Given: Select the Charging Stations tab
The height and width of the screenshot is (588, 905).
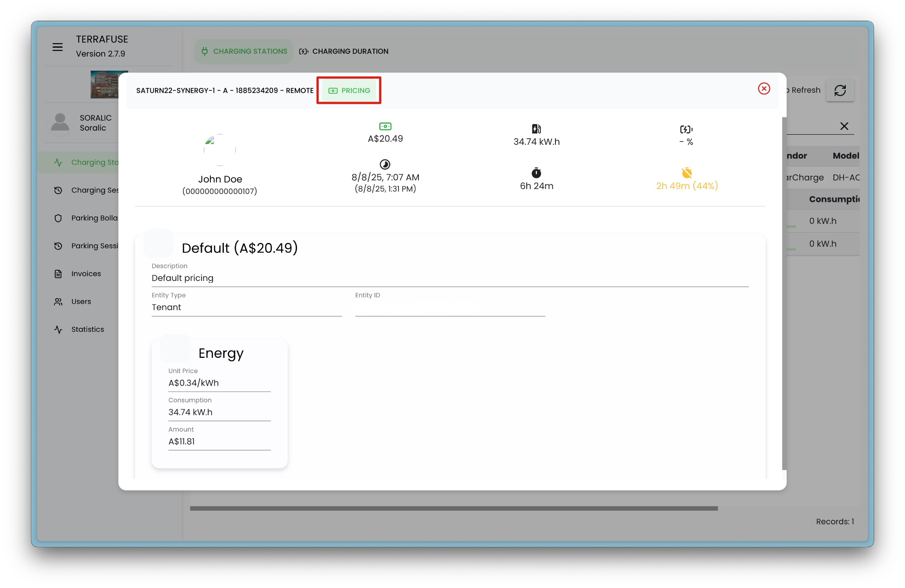Looking at the screenshot, I should [244, 51].
